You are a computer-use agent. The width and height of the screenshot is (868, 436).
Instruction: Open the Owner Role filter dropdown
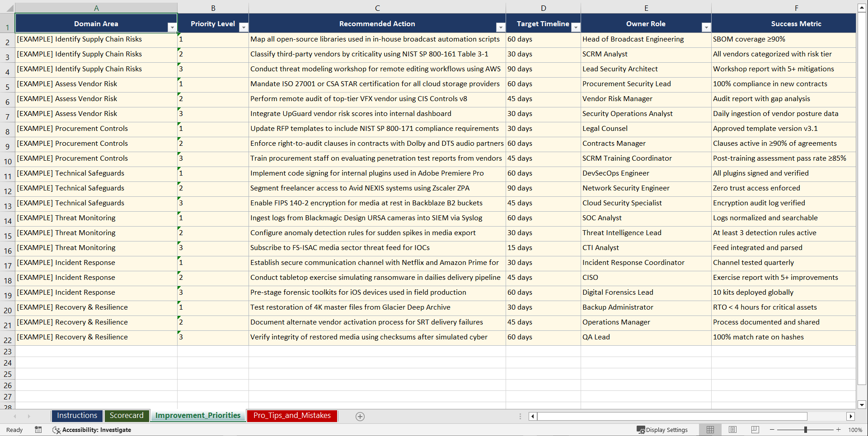point(707,27)
